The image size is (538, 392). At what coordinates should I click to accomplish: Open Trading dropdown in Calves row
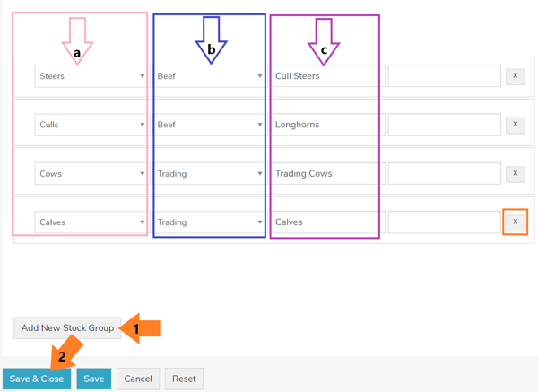[x=209, y=222]
